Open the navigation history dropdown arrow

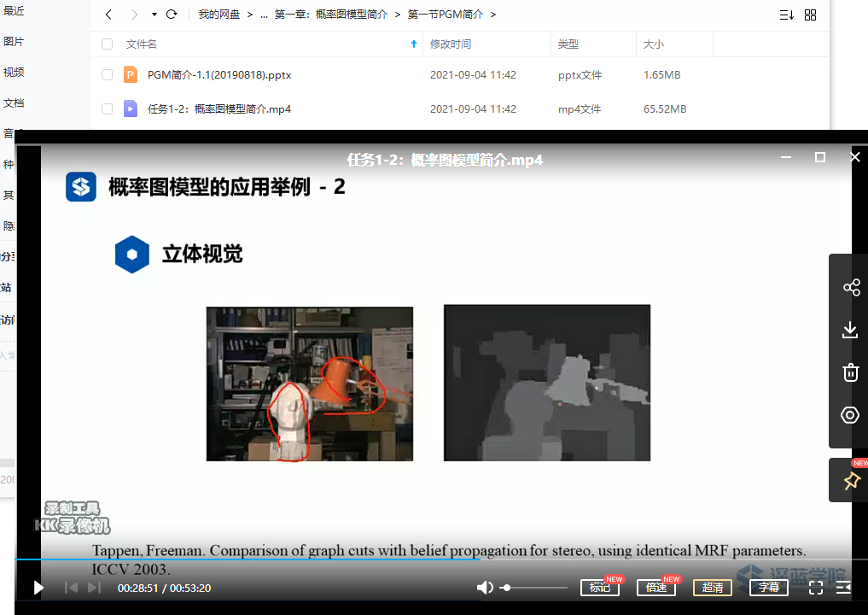(154, 15)
